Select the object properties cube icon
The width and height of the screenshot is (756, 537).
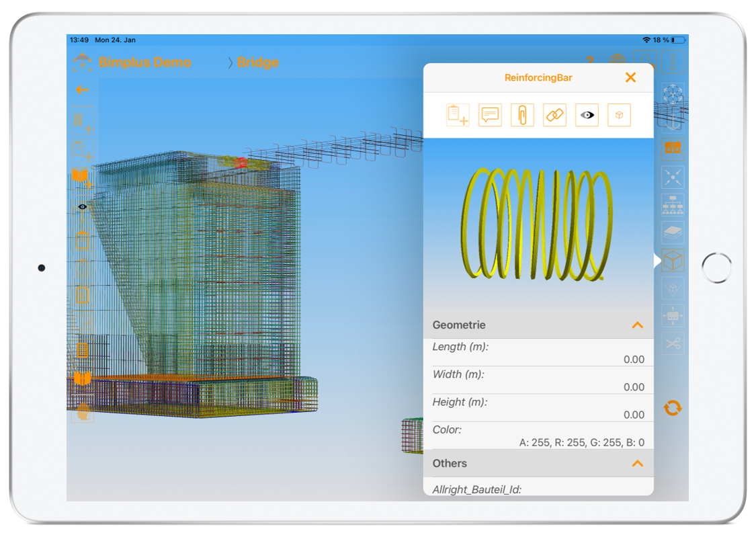coord(673,260)
